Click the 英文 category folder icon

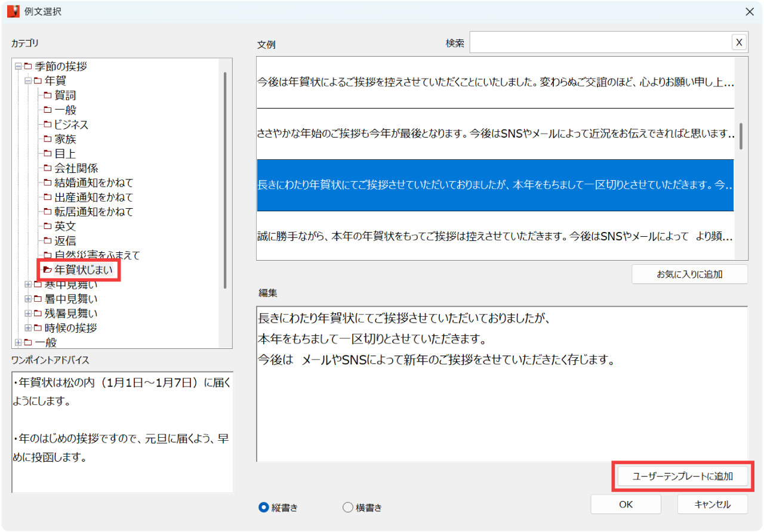[x=48, y=226]
